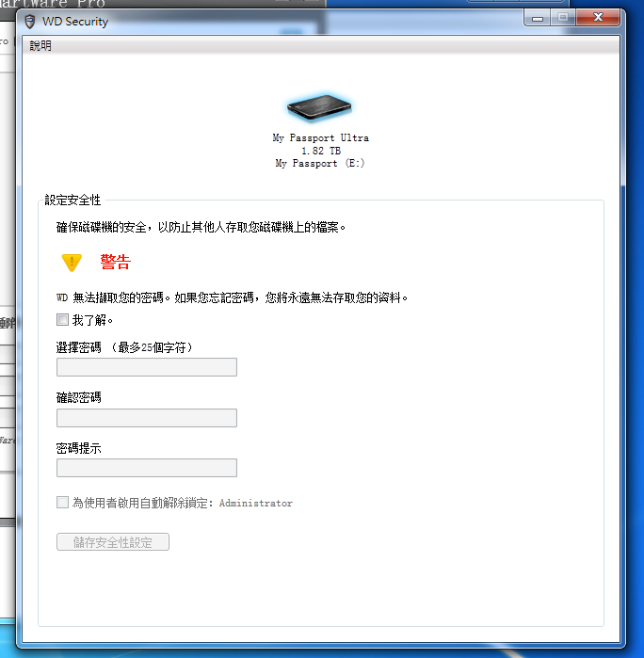Minimize the WD Security window
This screenshot has width=644, height=658.
pos(539,17)
